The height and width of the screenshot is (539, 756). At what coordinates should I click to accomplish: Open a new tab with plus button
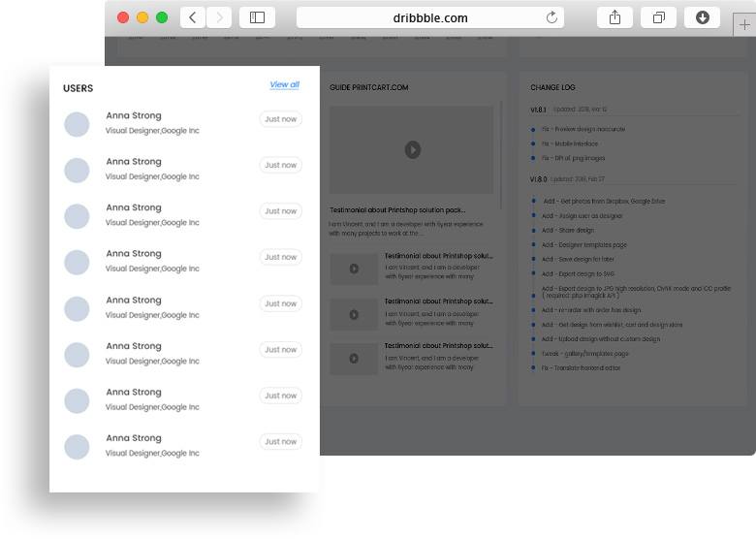pyautogui.click(x=743, y=25)
